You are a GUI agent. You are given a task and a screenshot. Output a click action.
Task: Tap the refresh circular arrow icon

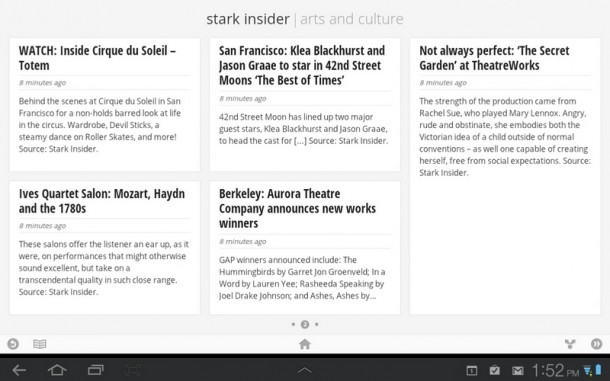13,344
